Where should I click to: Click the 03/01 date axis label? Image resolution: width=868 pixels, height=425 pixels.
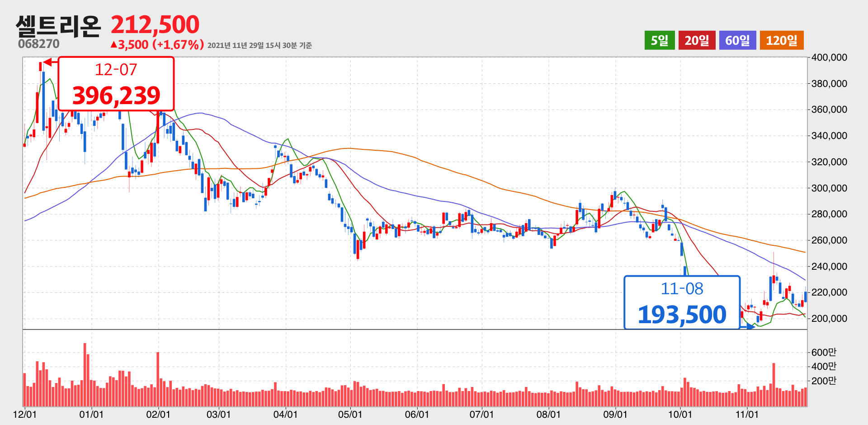click(x=219, y=415)
